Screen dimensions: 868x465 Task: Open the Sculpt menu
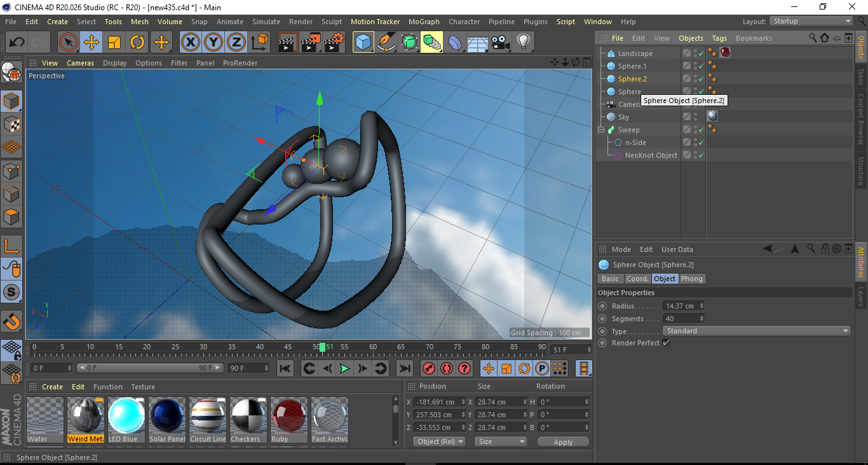pyautogui.click(x=332, y=22)
